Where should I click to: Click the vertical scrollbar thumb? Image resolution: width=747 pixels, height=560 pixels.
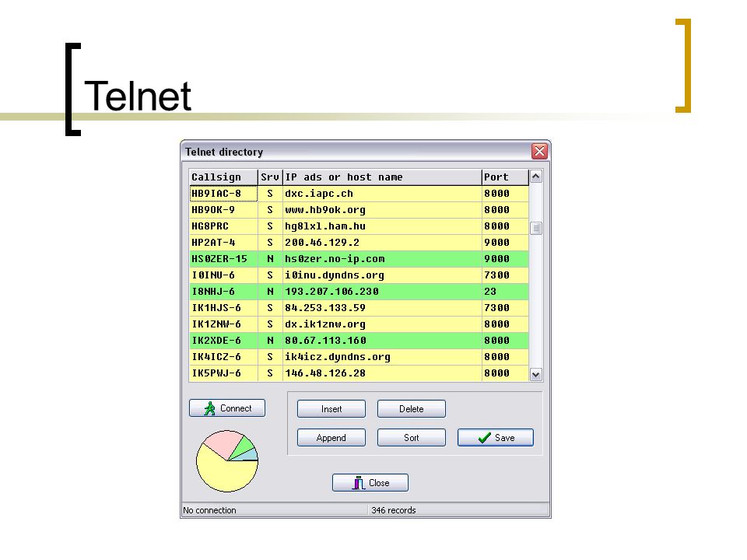click(536, 228)
